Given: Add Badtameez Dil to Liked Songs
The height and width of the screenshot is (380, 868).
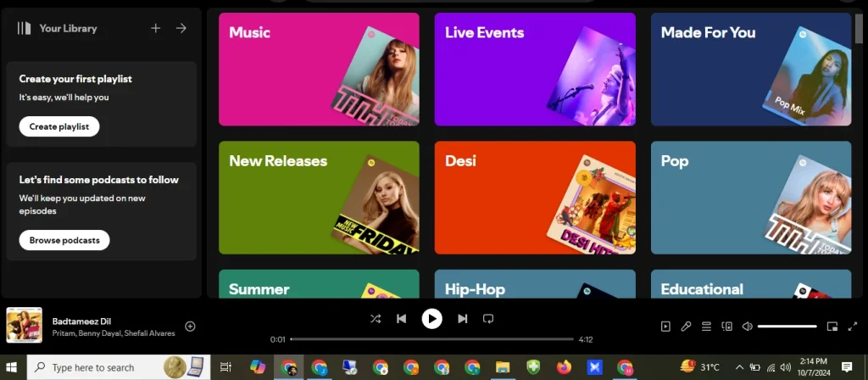Looking at the screenshot, I should point(190,327).
